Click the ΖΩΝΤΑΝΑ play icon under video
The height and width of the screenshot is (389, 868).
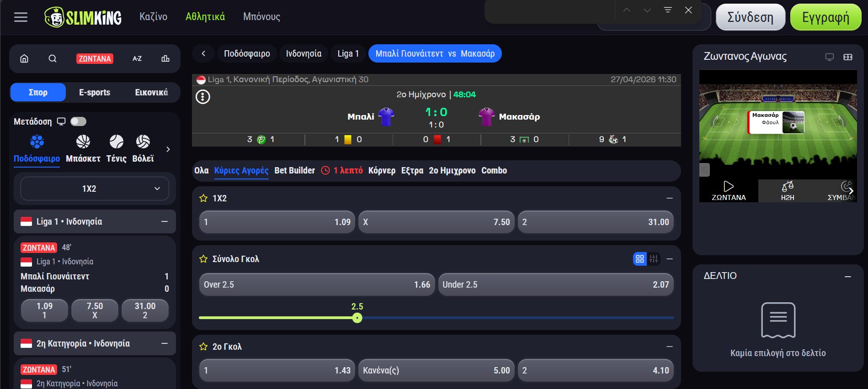(729, 190)
